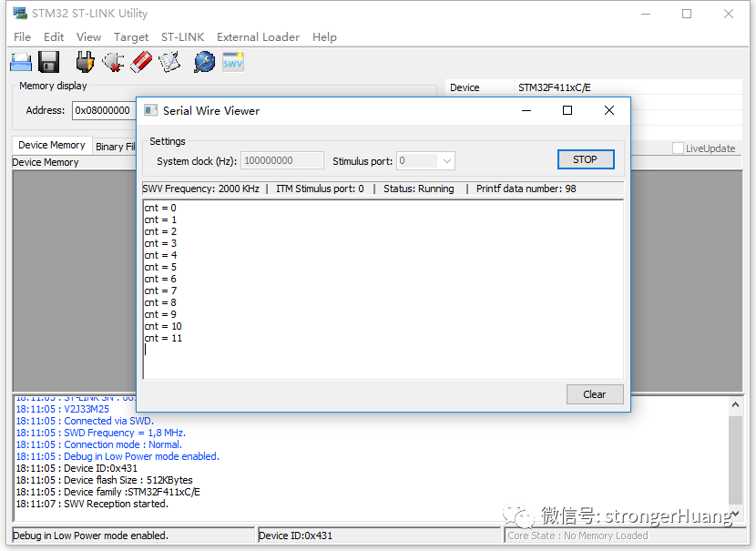The width and height of the screenshot is (756, 551).
Task: Click the STOP button in Serial Wire Viewer
Action: (586, 159)
